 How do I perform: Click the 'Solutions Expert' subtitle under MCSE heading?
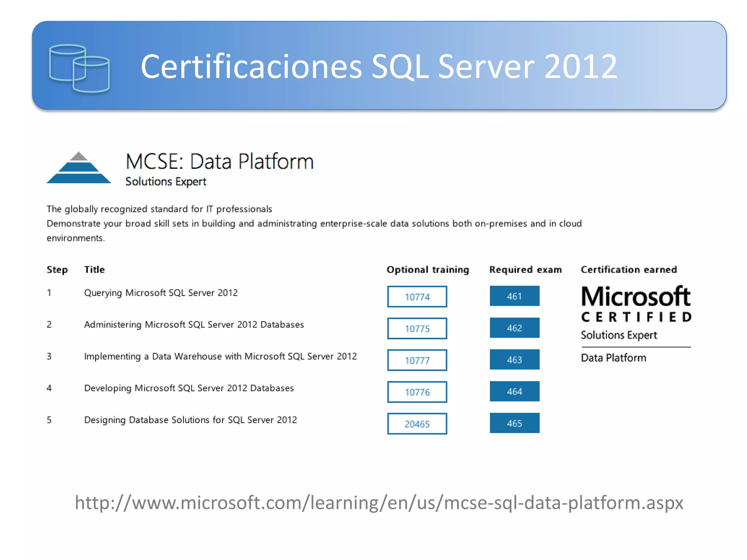coord(166,182)
